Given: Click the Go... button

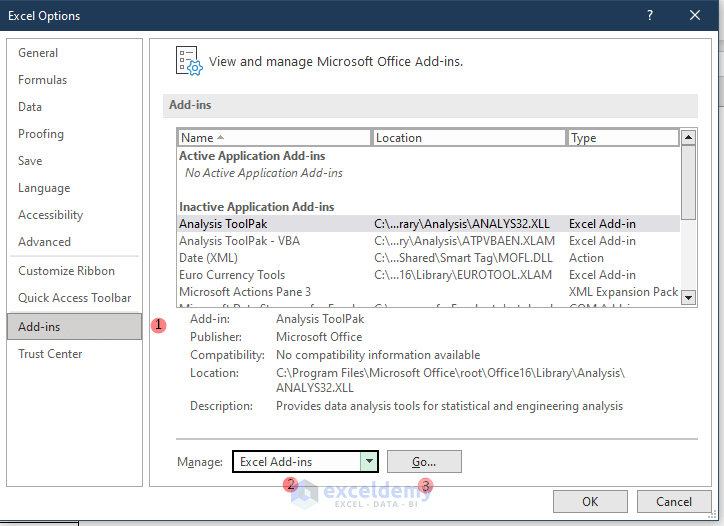Looking at the screenshot, I should 424,462.
